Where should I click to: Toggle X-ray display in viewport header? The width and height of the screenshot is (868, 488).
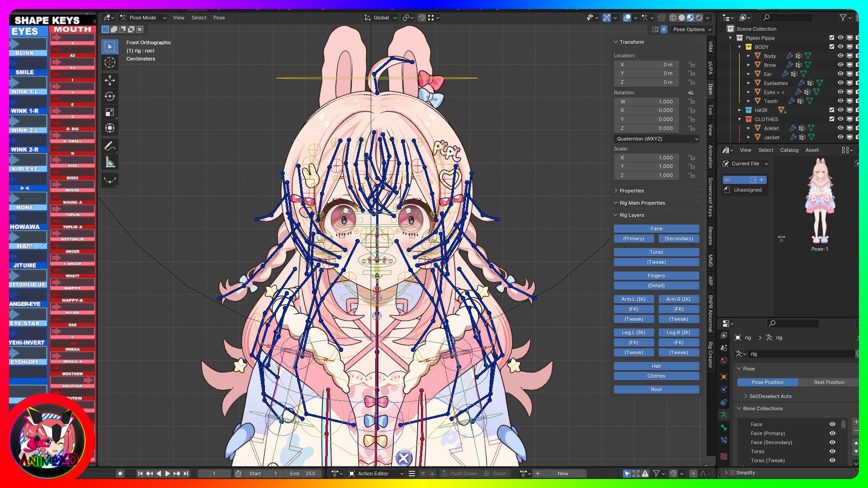[x=661, y=18]
